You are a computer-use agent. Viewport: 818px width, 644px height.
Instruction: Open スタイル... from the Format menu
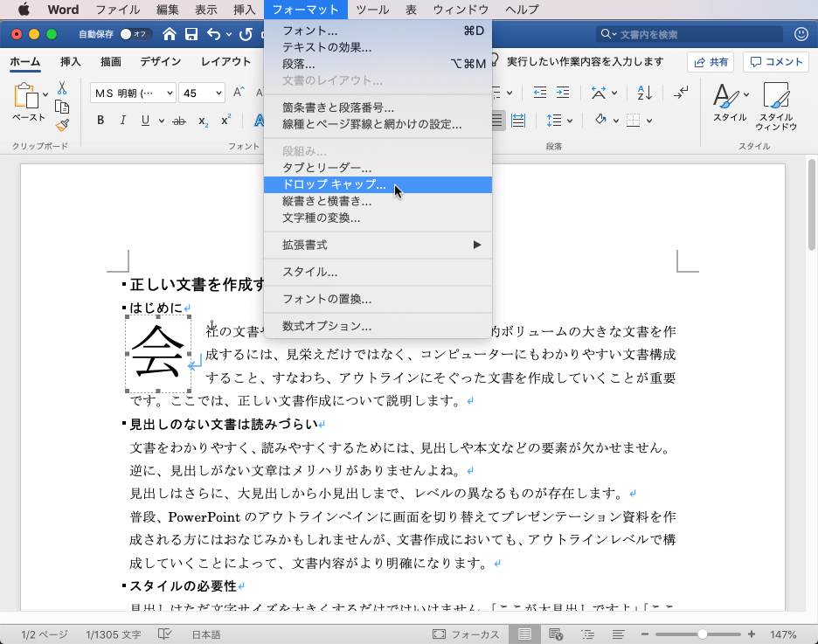coord(378,272)
